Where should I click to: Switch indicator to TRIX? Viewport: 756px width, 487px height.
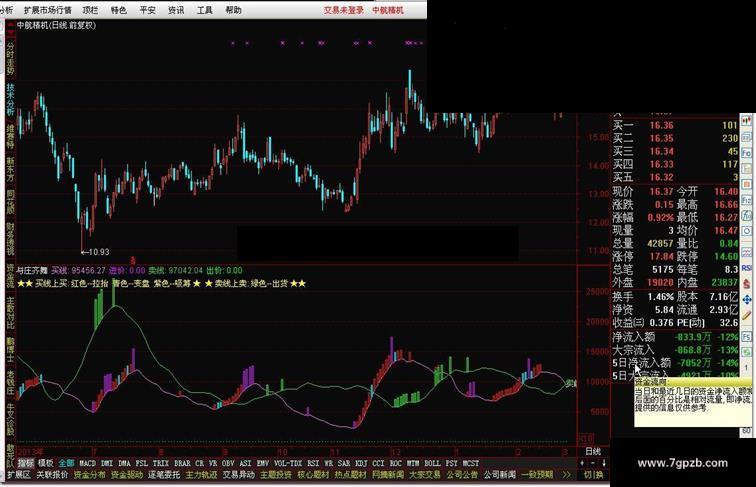[161, 463]
